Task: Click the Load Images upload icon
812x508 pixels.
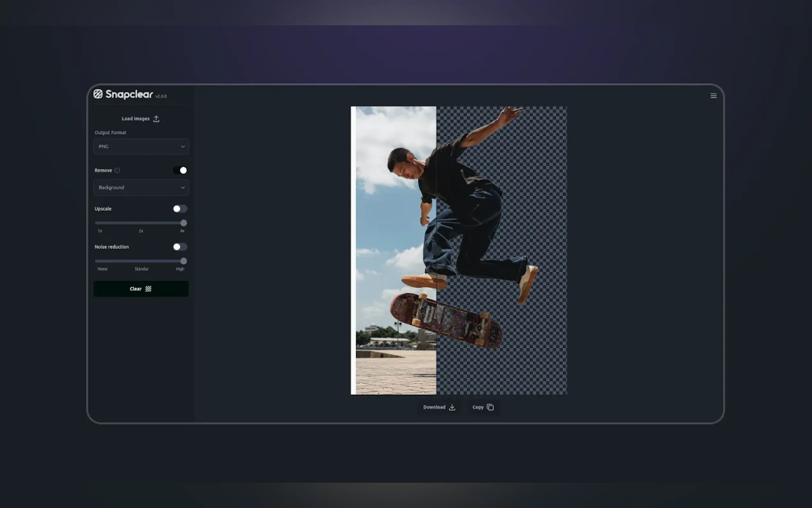Action: tap(156, 119)
